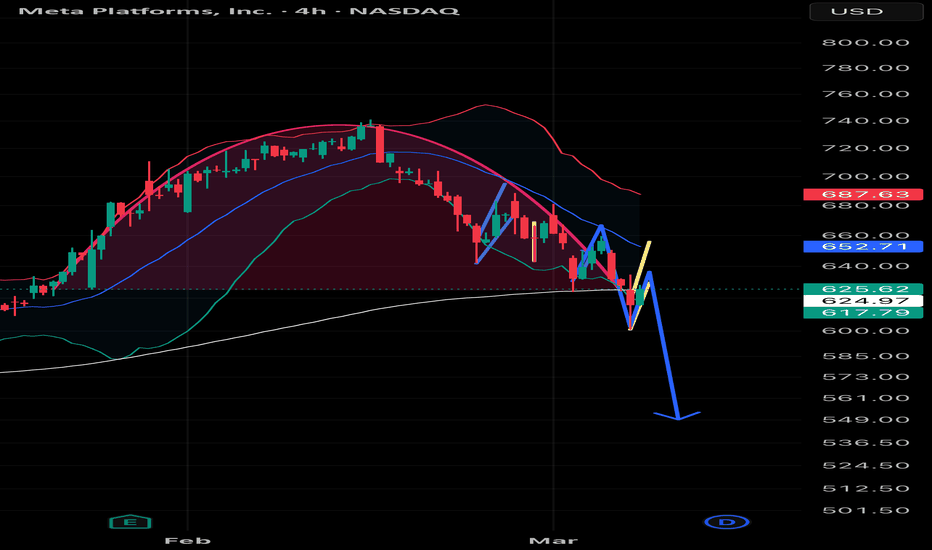Click the 561.00 price scale value

pyautogui.click(x=865, y=398)
